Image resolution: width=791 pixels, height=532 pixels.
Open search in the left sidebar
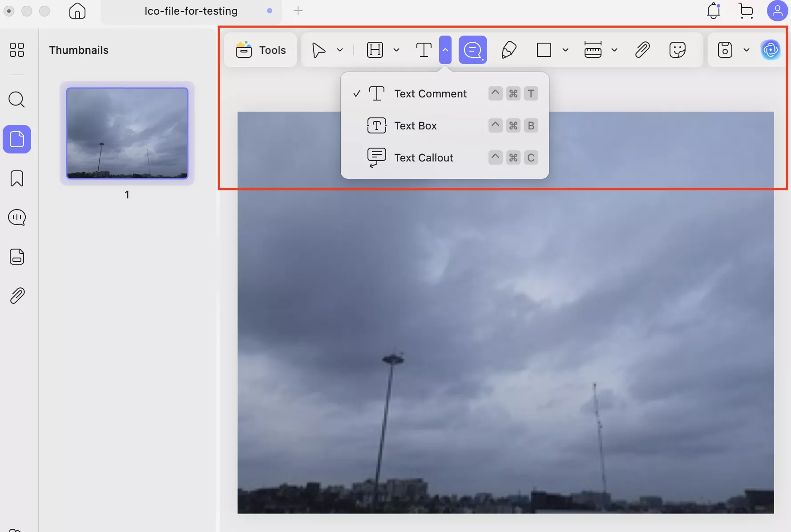pos(16,100)
